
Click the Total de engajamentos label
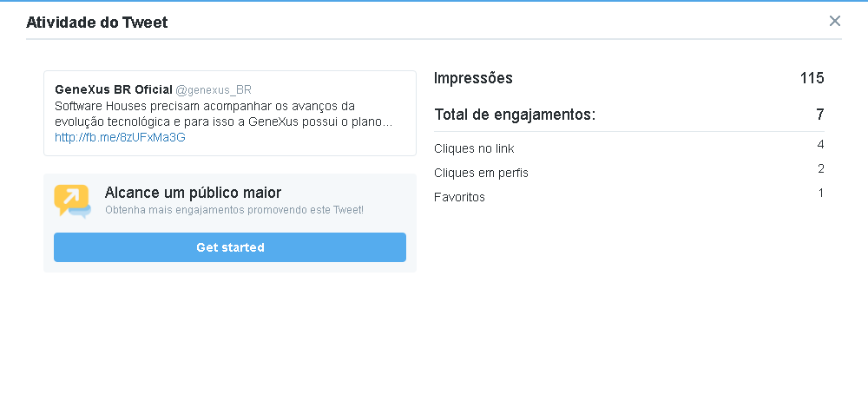coord(515,115)
